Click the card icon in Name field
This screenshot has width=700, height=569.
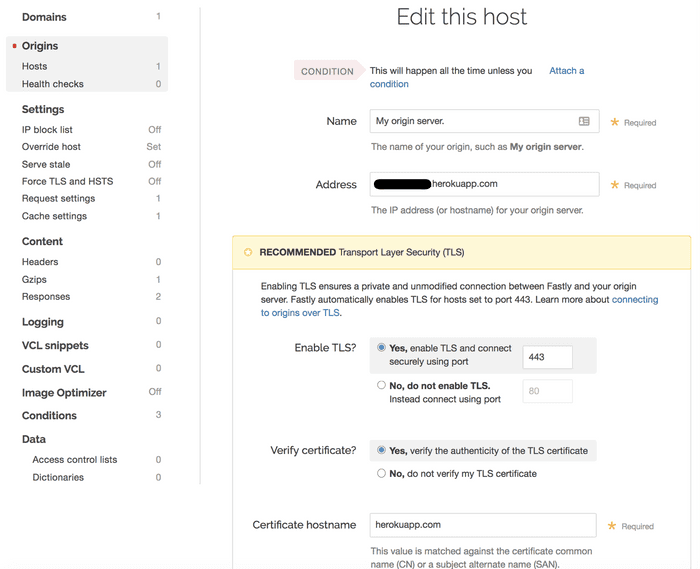(584, 121)
